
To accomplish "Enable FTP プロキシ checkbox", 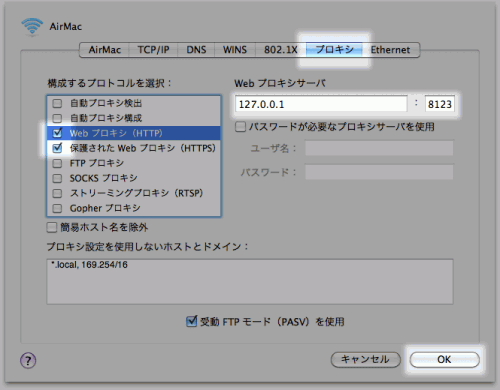I will [57, 163].
